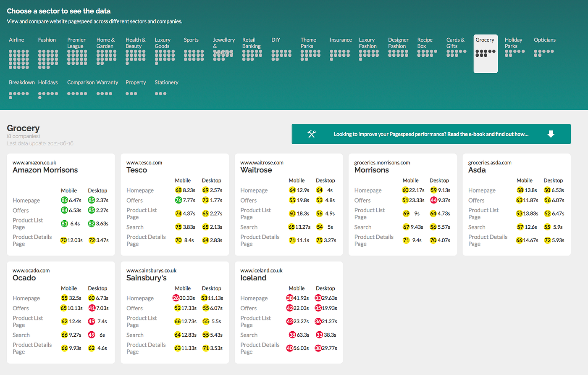588x375 pixels.
Task: Click Amazon Morrisons Product List mobile score 81
Action: pyautogui.click(x=64, y=224)
